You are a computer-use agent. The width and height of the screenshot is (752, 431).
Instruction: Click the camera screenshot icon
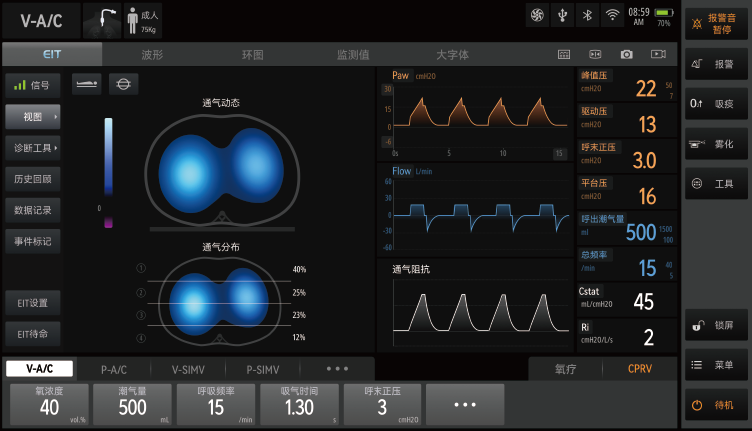tap(626, 54)
